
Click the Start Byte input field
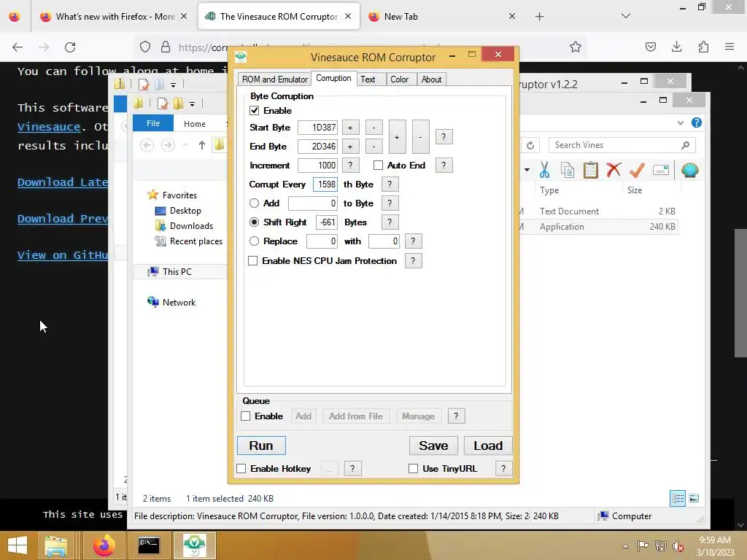317,128
